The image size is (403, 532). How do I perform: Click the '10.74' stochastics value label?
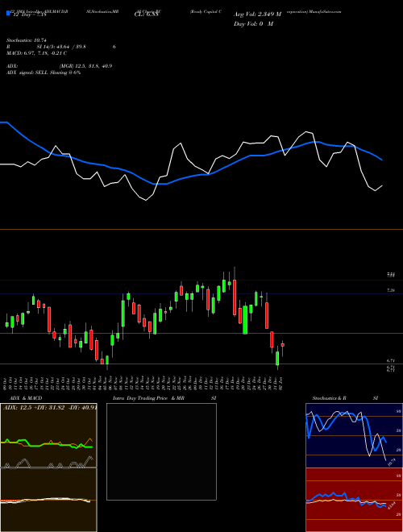click(392, 462)
